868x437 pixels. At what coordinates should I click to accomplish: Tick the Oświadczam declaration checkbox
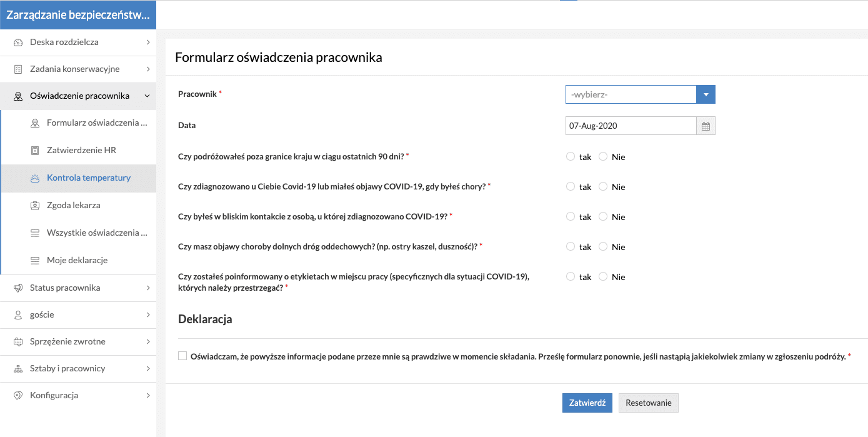(x=182, y=356)
